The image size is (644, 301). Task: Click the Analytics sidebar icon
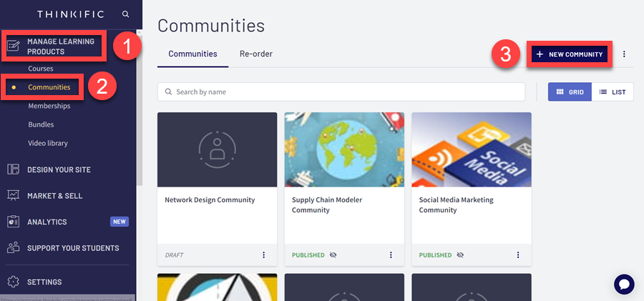(13, 222)
